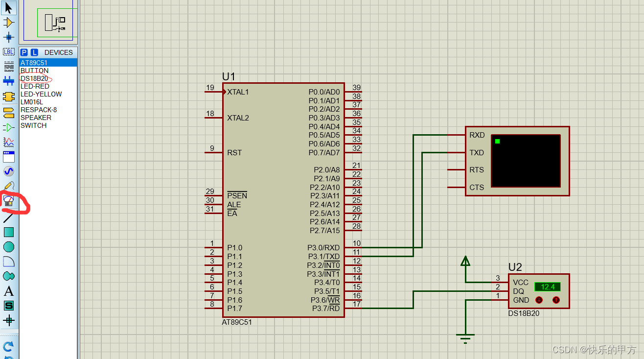Select the Selection Mode arrow tool

point(9,7)
